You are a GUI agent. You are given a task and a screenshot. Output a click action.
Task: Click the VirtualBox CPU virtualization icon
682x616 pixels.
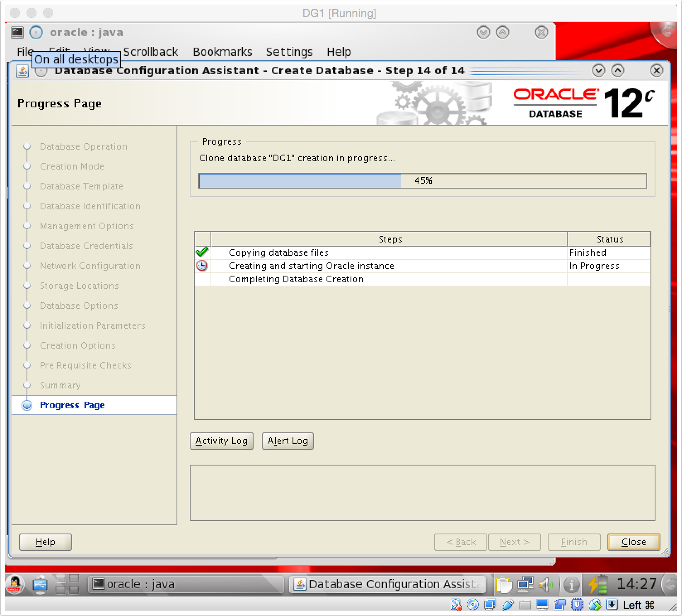pos(577,605)
